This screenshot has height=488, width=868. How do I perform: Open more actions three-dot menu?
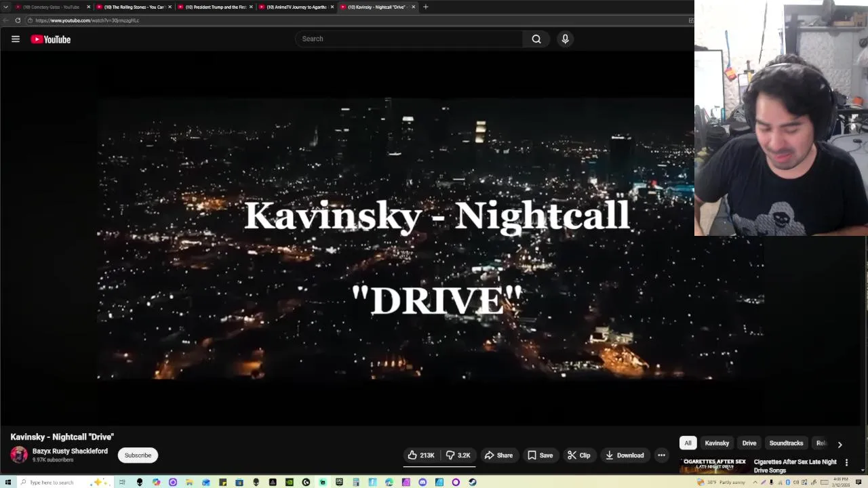pyautogui.click(x=662, y=455)
